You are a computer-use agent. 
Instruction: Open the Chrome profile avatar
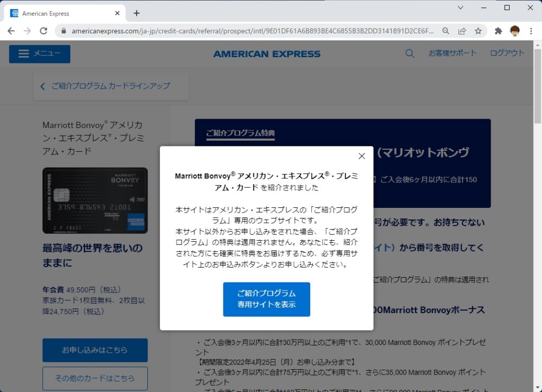coord(514,31)
